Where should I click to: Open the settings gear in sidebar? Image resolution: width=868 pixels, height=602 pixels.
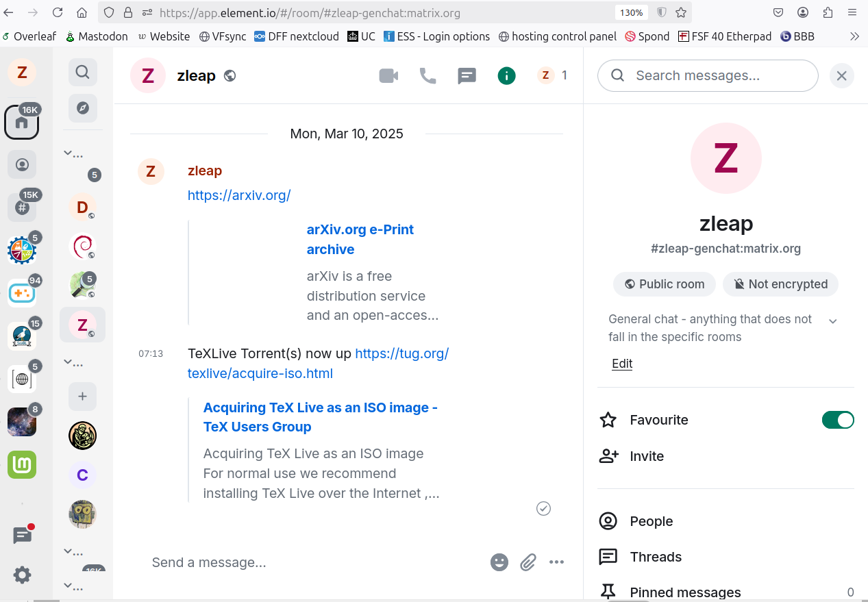click(x=23, y=575)
